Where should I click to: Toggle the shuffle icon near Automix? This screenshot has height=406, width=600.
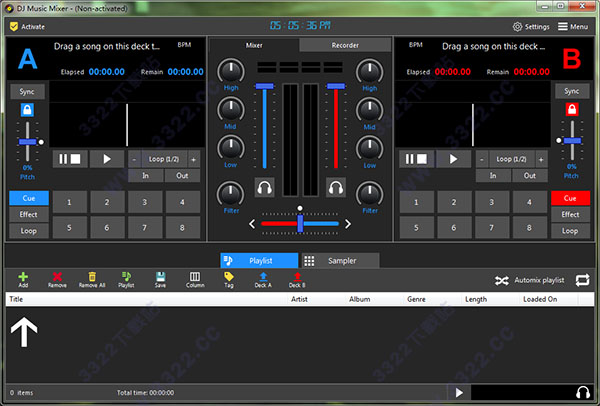[x=502, y=280]
